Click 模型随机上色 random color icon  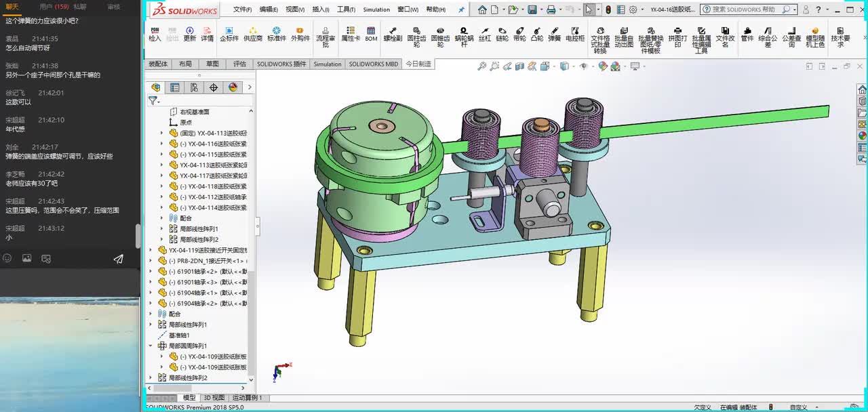pos(815,37)
